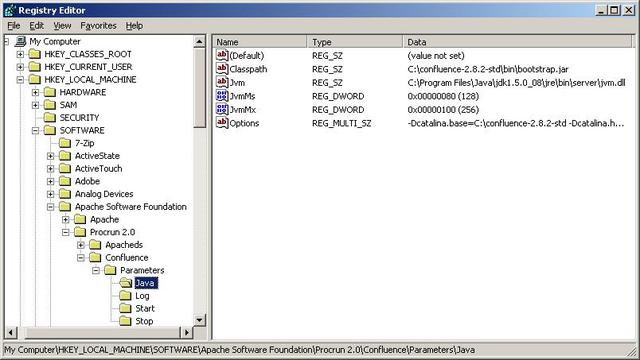Click the string icon of (Default) value
Viewport: 640px width, 360px height.
point(222,55)
